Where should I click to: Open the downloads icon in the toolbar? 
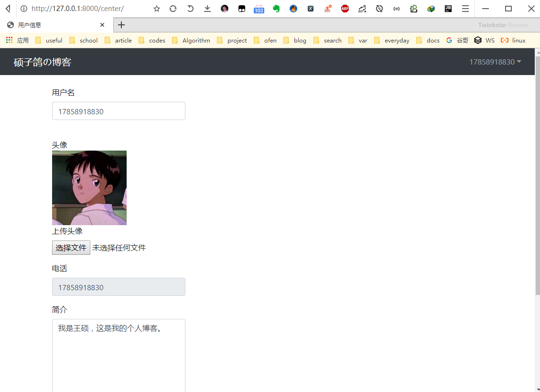206,9
